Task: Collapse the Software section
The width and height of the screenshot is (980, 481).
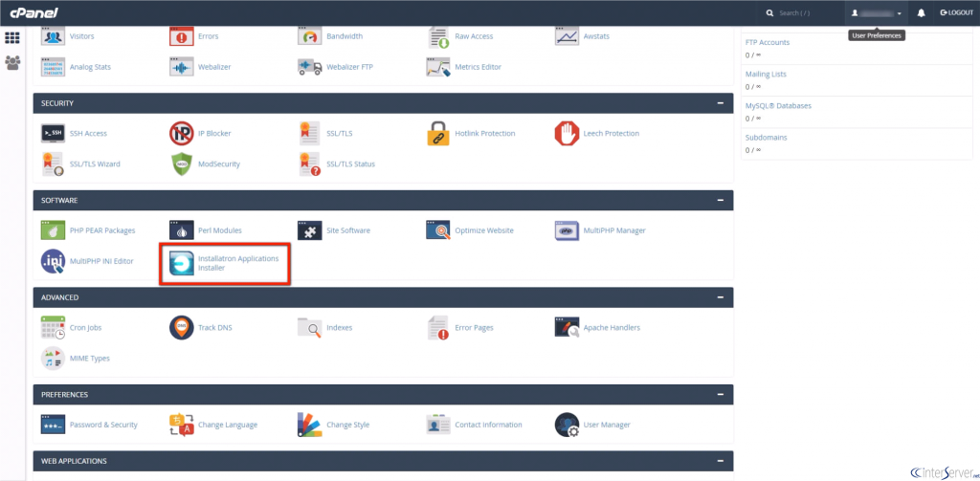Action: 720,201
